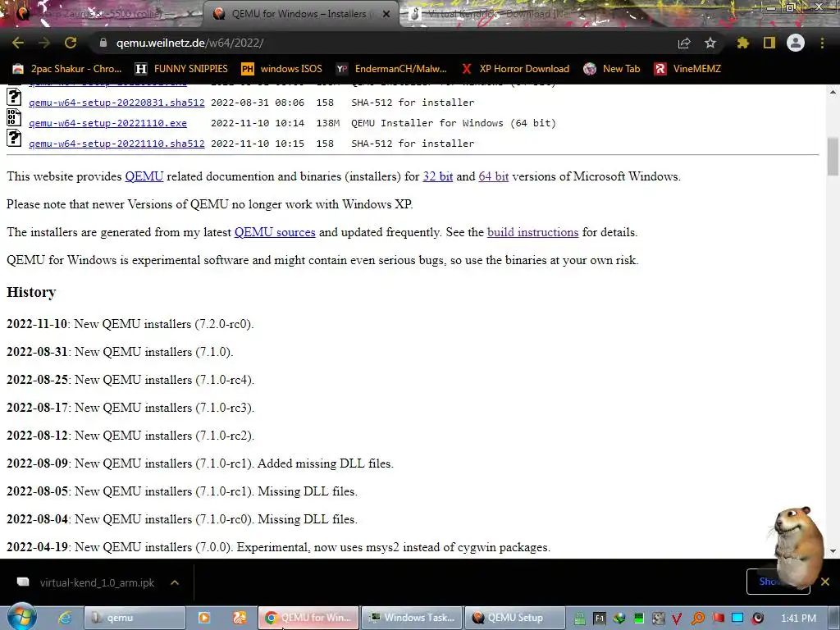View site info via the padlock icon
This screenshot has width=840, height=630.
click(x=103, y=43)
